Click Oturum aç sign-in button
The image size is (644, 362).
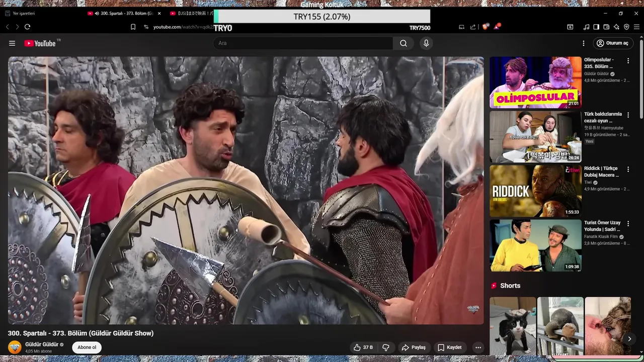coord(613,43)
